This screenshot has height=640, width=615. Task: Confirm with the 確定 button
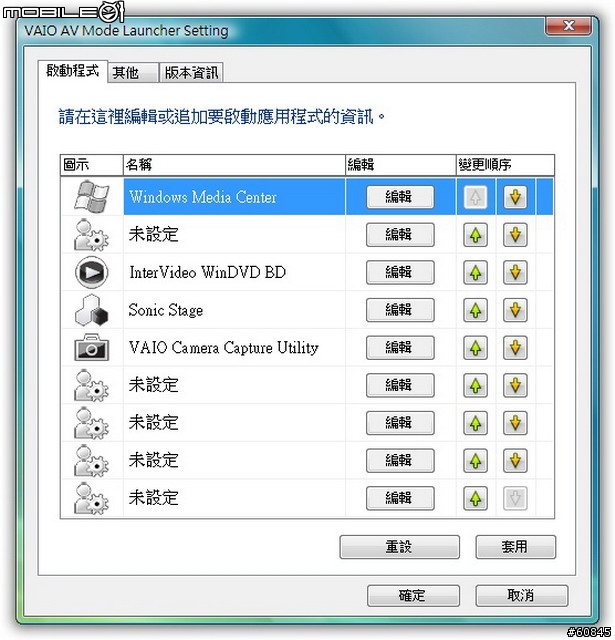point(413,596)
